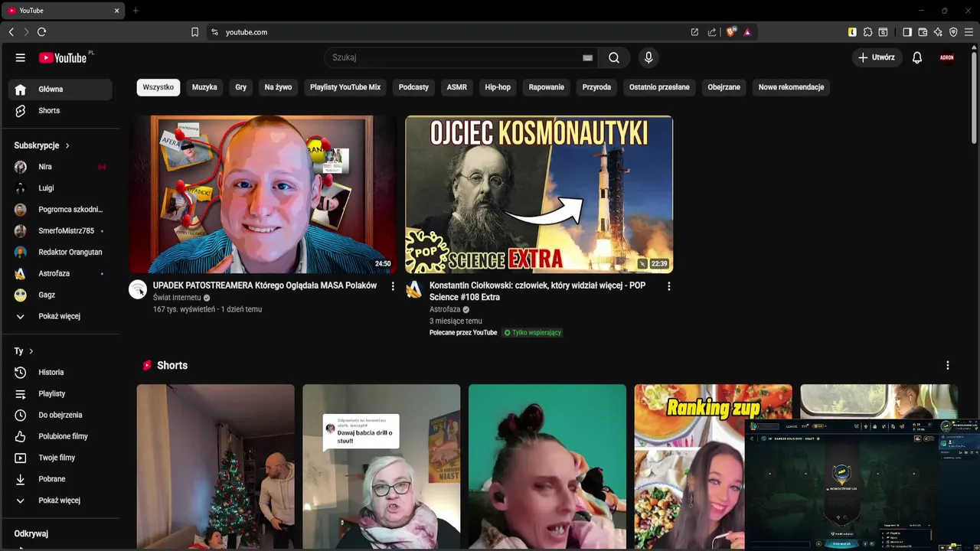The image size is (980, 551).
Task: Select the Przyroda filter chip
Action: [x=596, y=87]
